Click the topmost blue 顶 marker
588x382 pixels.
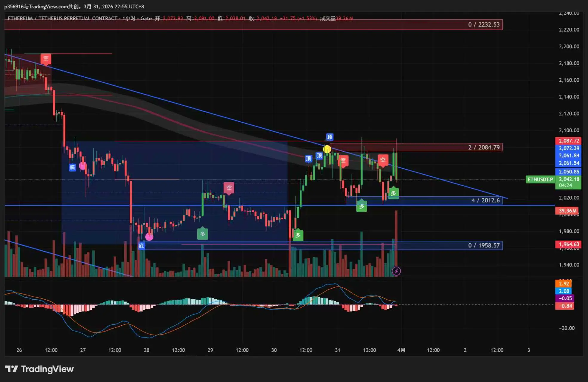[x=330, y=137]
